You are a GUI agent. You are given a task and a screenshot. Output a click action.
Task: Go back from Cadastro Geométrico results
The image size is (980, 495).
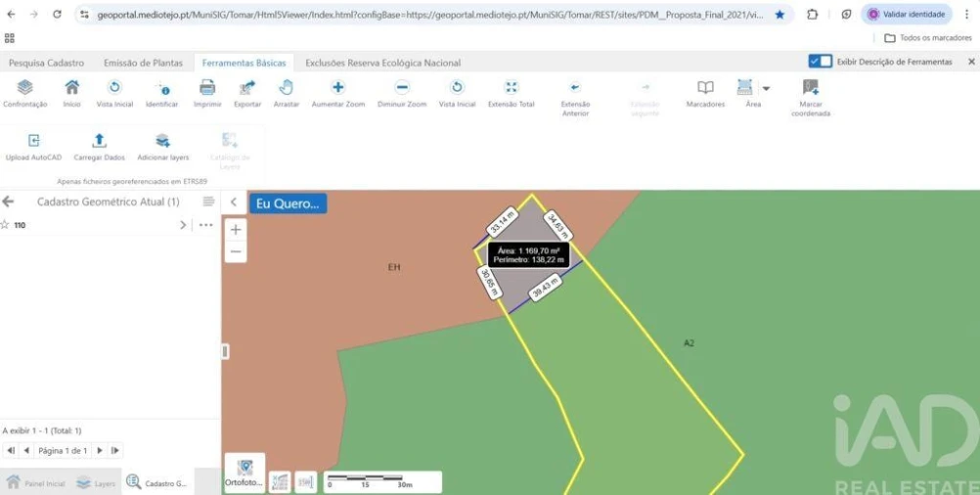tap(8, 202)
